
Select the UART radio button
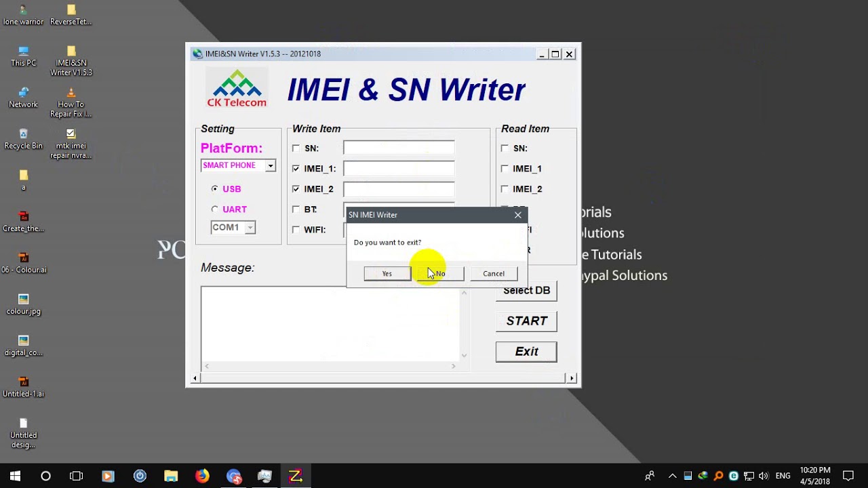[x=215, y=209]
